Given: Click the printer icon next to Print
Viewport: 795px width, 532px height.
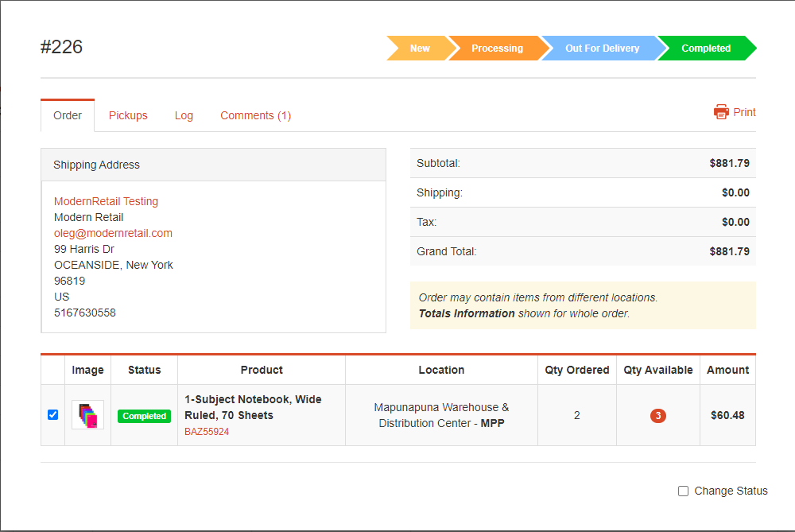Looking at the screenshot, I should [x=721, y=111].
